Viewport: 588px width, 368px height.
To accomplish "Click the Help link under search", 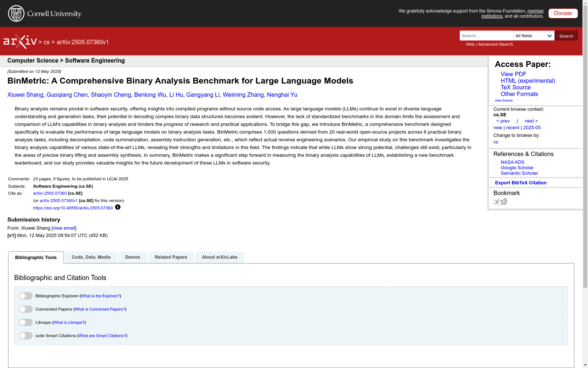I will tap(470, 44).
